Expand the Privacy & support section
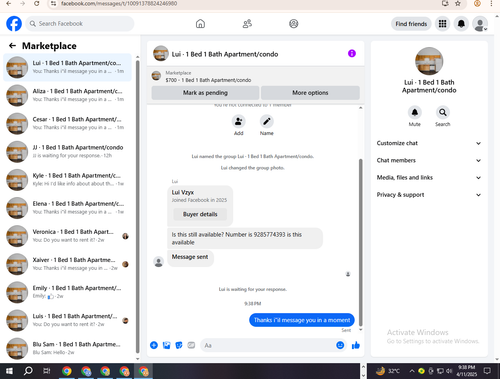The image size is (500, 379). [429, 195]
